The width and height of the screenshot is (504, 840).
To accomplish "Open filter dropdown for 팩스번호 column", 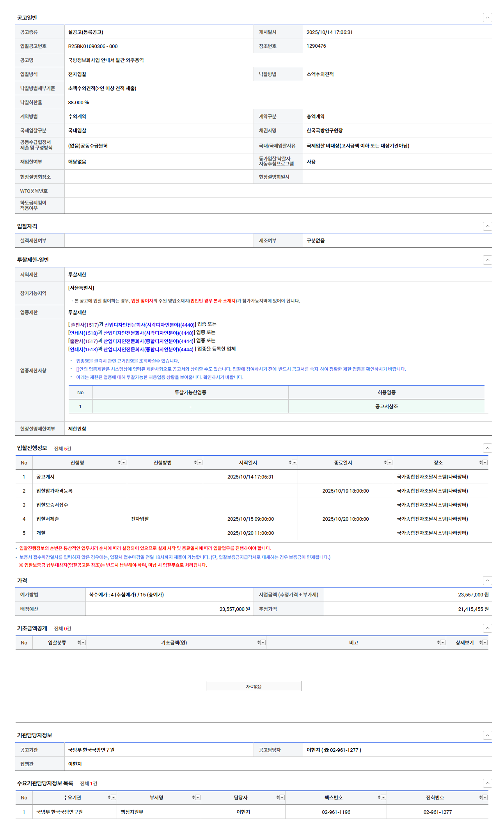I will pos(383,797).
